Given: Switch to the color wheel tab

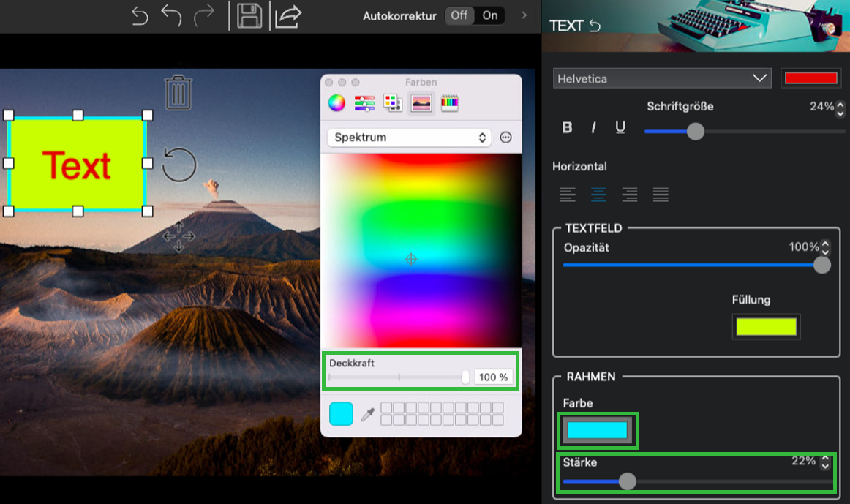Looking at the screenshot, I should (x=336, y=103).
